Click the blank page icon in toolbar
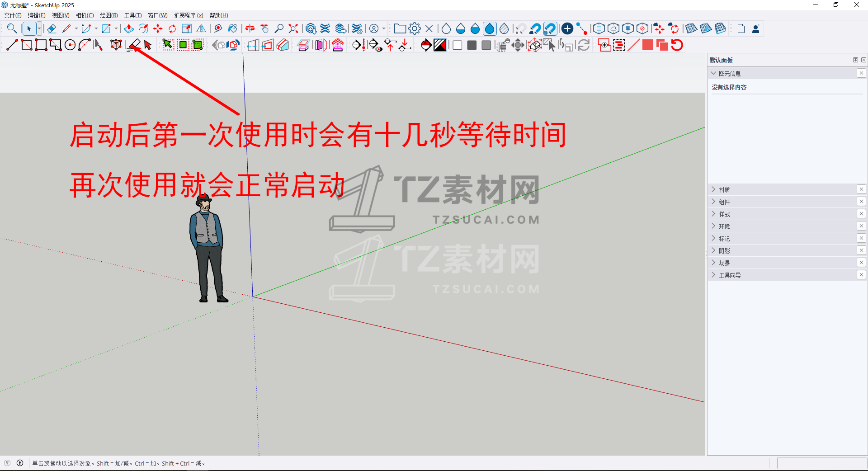Viewport: 868px width, 471px height. click(741, 29)
